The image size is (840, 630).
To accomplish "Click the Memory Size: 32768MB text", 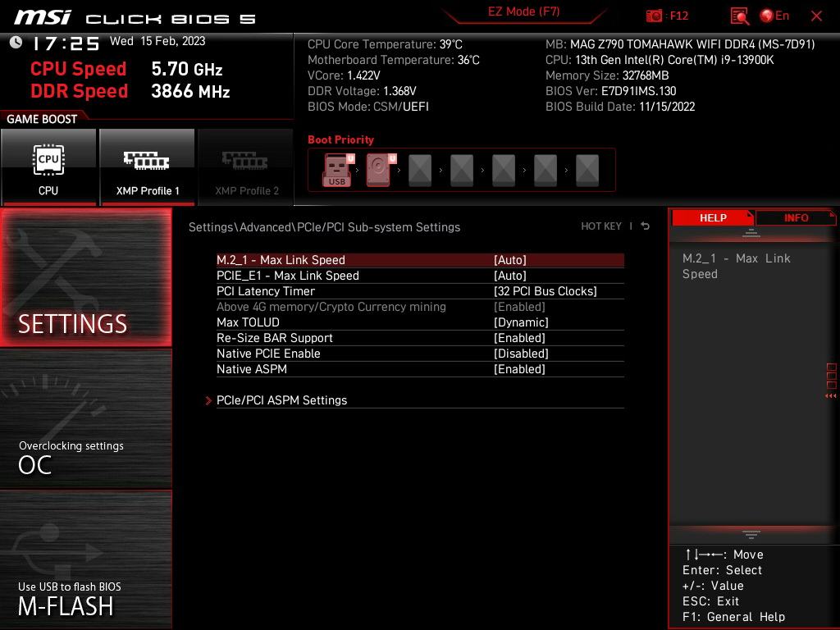I will point(607,75).
